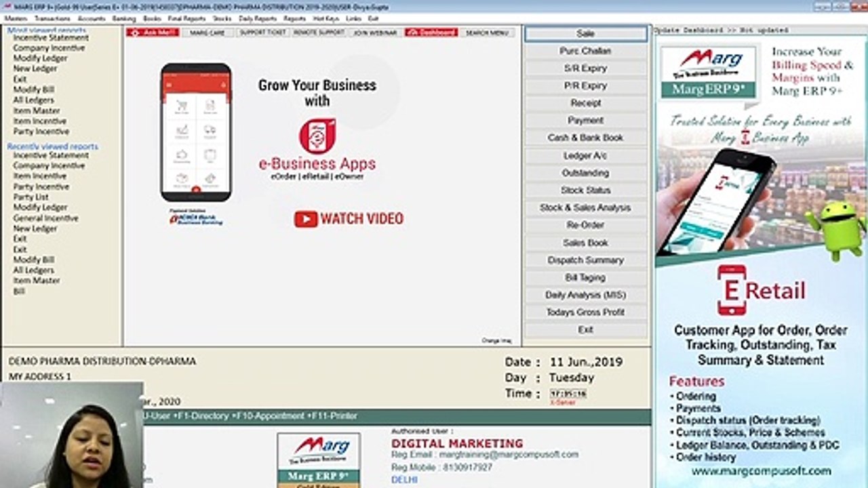
Task: Open Party Incentive under Most viewed reports
Action: tap(41, 131)
